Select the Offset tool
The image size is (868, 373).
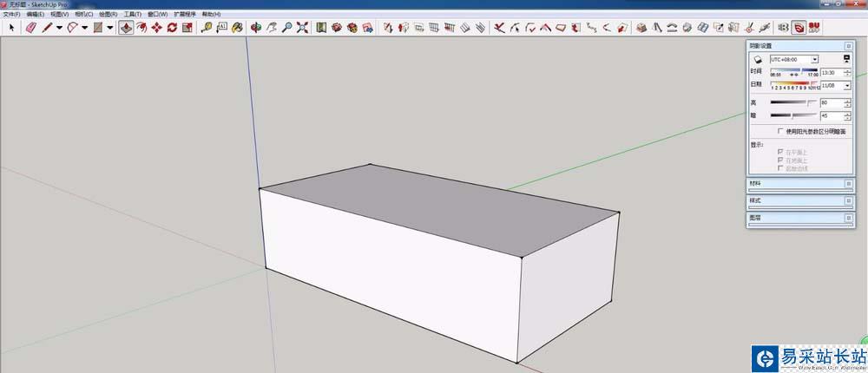coord(141,28)
